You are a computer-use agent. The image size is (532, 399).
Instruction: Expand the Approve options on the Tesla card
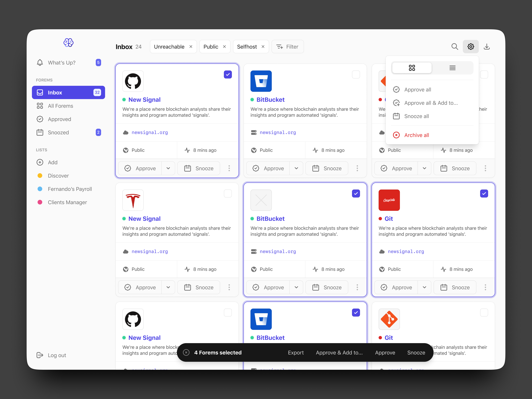(x=168, y=287)
